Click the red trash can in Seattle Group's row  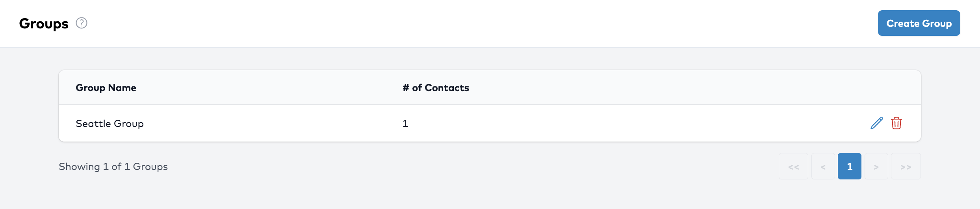coord(896,123)
